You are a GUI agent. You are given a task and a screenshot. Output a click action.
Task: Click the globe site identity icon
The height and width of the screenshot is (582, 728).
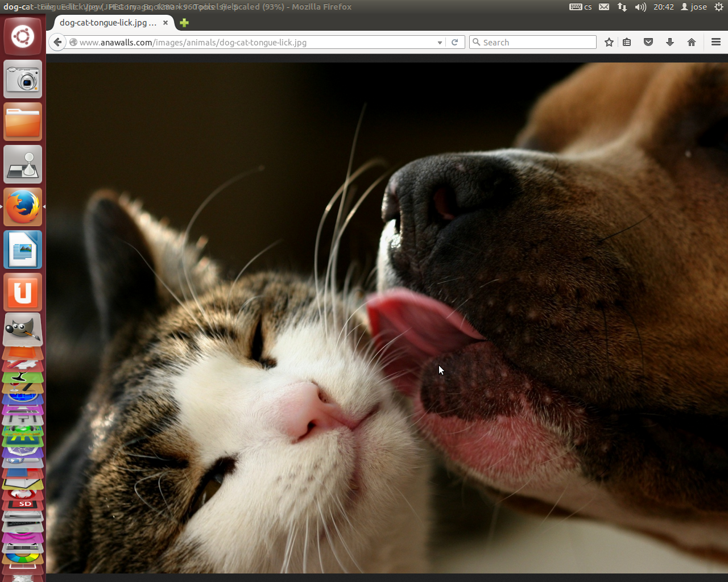[x=73, y=43]
